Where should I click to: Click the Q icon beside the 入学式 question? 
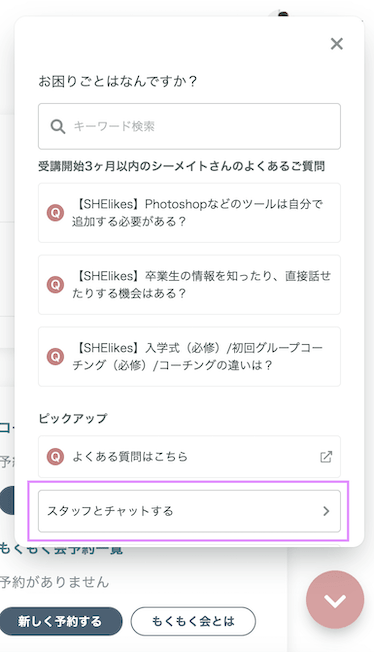pos(55,357)
